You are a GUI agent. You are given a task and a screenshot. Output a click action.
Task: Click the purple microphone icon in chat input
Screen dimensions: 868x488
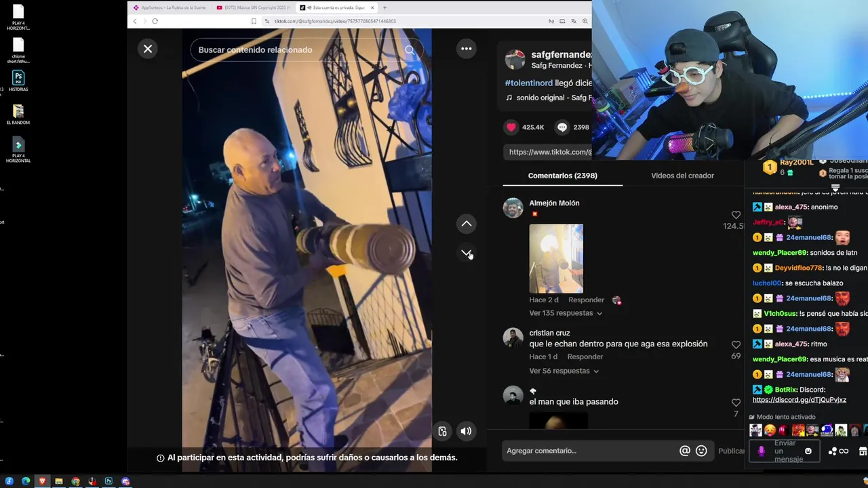click(762, 451)
